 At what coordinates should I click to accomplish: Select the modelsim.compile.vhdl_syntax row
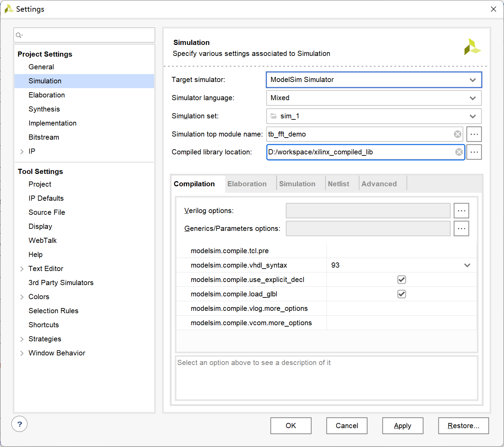[x=327, y=265]
